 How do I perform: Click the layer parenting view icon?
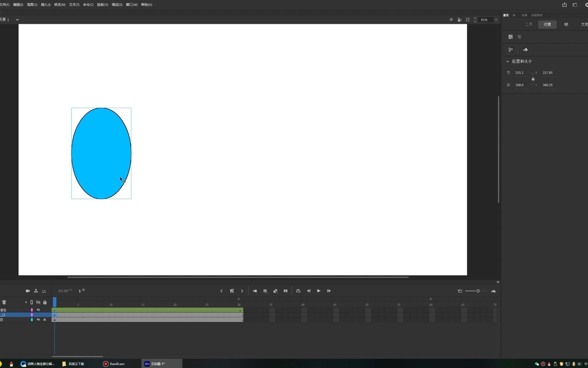pyautogui.click(x=36, y=291)
